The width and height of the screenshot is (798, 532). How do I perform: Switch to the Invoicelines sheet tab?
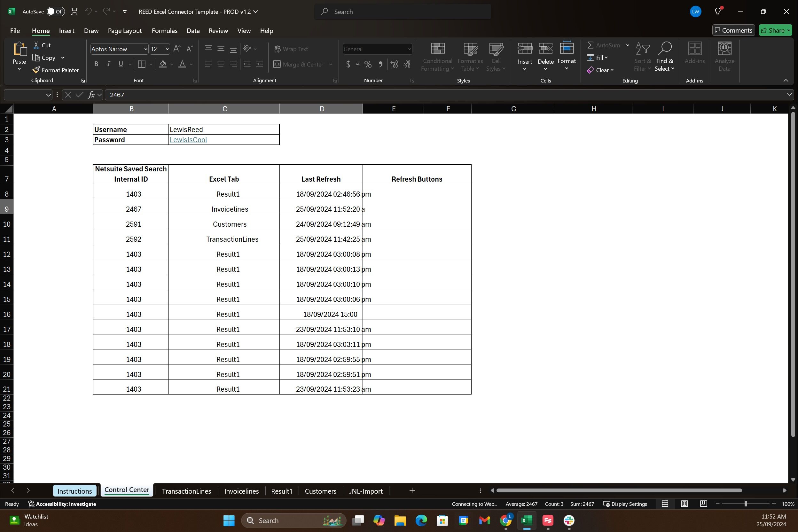241,491
